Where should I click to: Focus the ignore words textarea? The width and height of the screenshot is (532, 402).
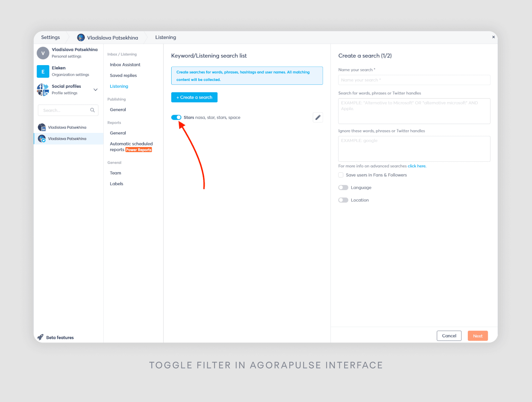click(414, 149)
